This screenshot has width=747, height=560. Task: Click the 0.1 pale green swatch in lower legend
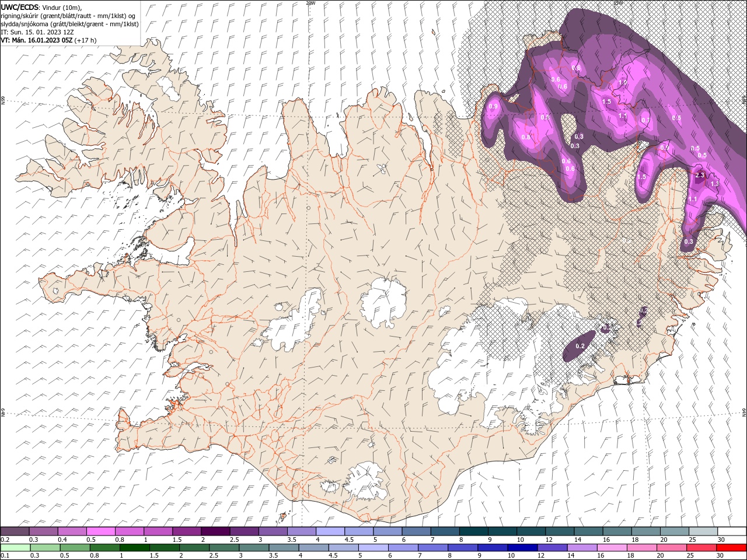15,547
